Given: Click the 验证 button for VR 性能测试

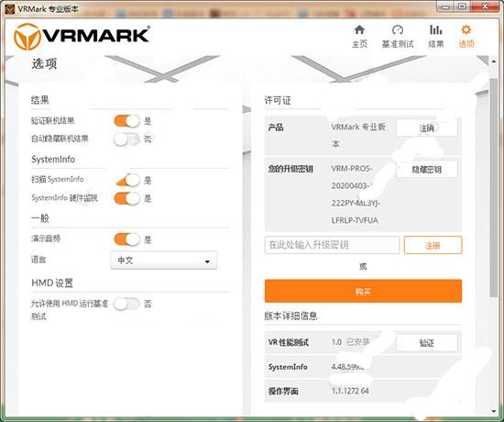Looking at the screenshot, I should pyautogui.click(x=426, y=343).
